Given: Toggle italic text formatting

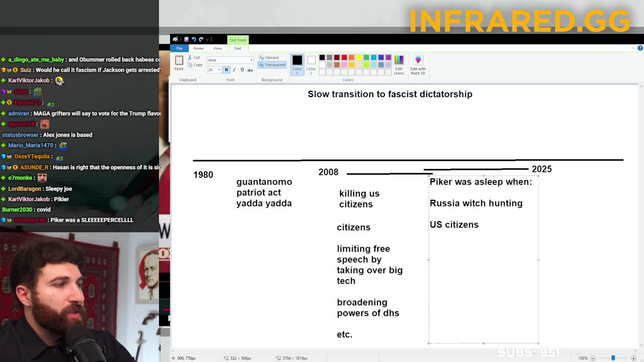Looking at the screenshot, I should point(234,70).
